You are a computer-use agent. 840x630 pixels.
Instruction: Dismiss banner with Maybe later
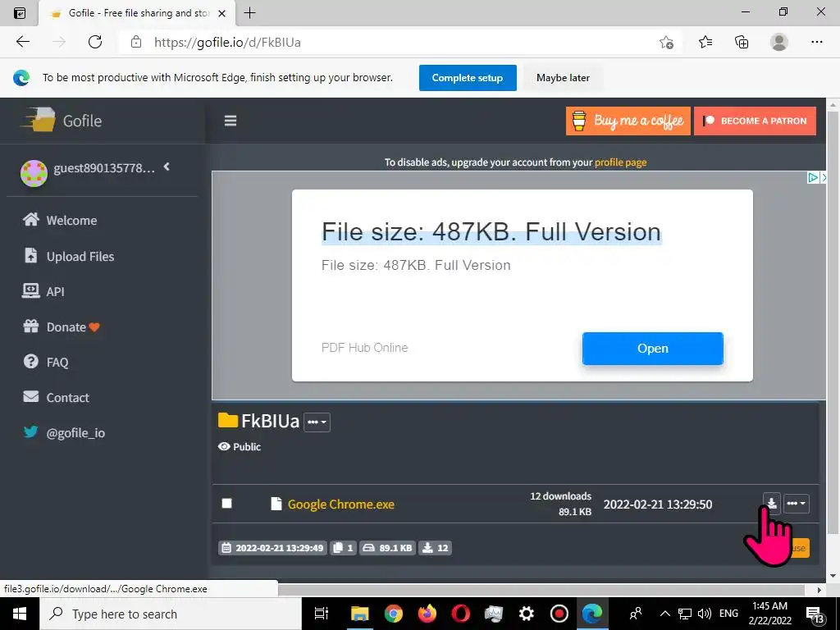point(563,78)
